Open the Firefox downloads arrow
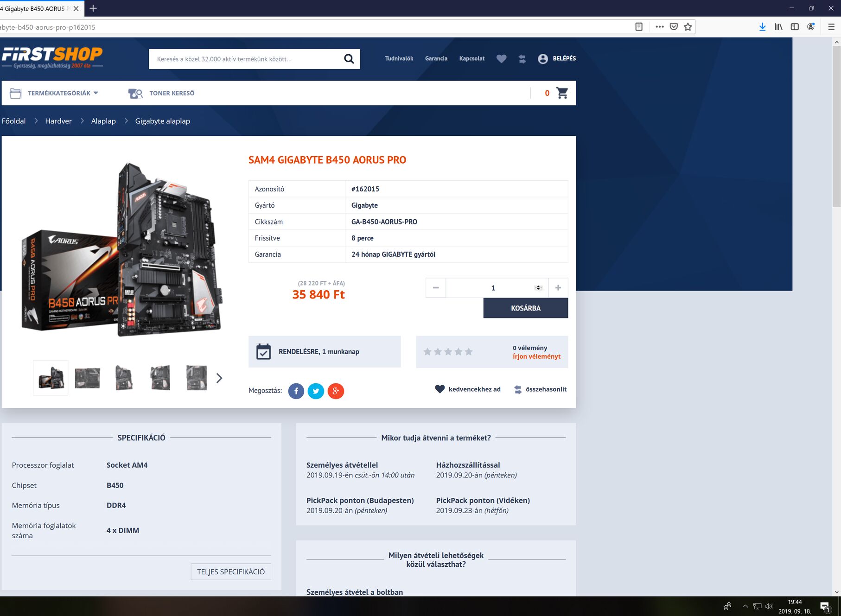Image resolution: width=841 pixels, height=616 pixels. coord(762,27)
